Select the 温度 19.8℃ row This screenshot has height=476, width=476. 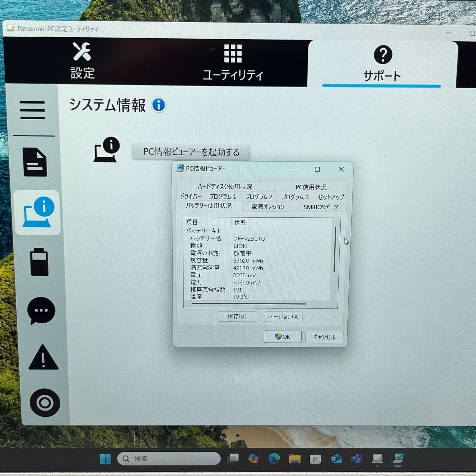(x=220, y=297)
